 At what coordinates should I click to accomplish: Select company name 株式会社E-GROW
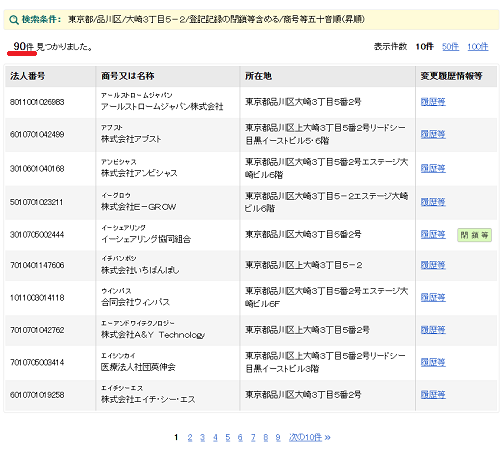click(138, 207)
